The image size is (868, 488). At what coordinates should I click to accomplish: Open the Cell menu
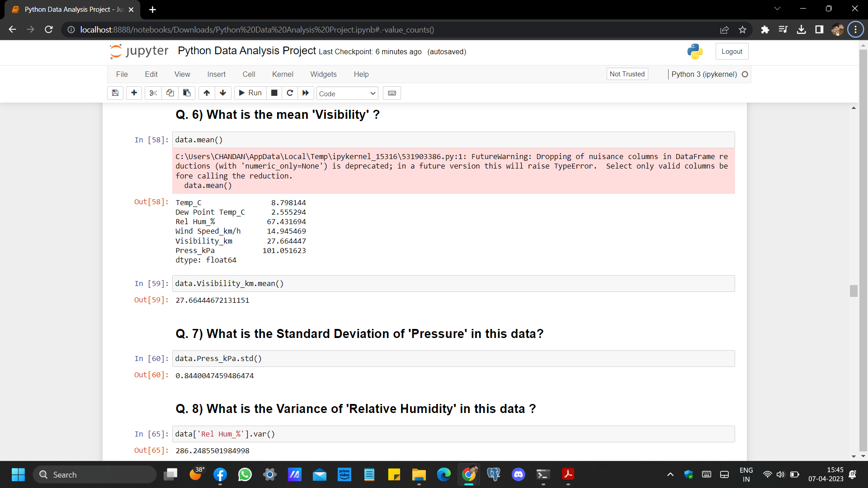click(x=249, y=74)
